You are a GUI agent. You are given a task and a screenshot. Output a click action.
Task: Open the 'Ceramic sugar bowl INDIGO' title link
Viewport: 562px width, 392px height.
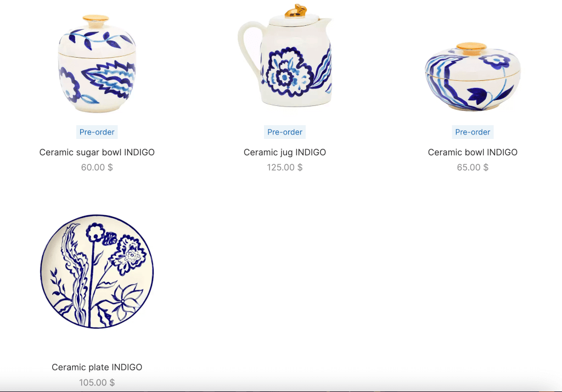97,153
